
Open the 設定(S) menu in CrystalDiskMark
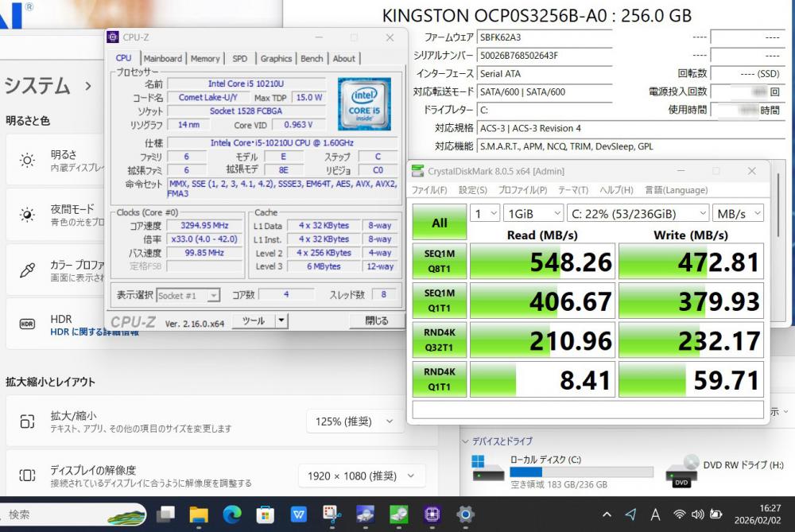pos(472,190)
